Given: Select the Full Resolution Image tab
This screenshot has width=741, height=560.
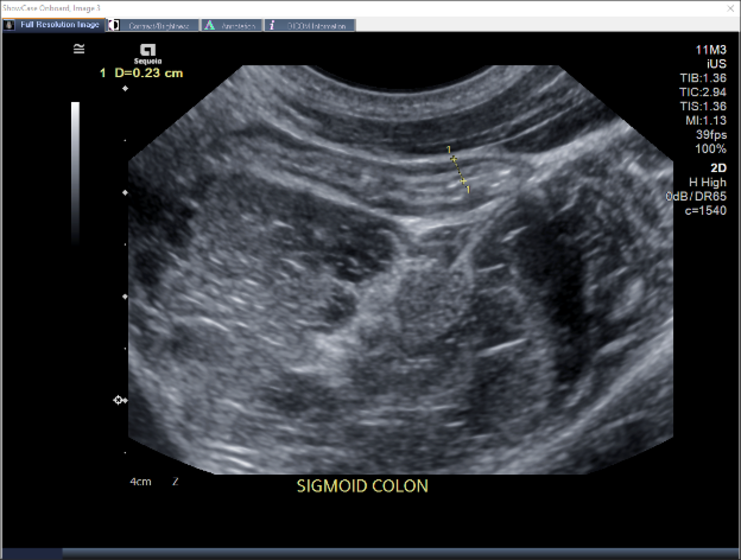Looking at the screenshot, I should point(60,25).
